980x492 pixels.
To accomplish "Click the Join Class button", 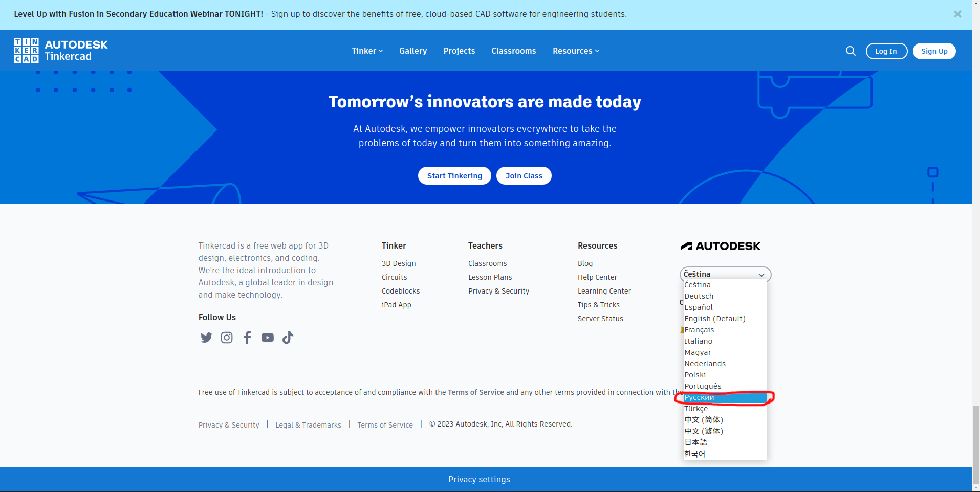I will coord(524,176).
